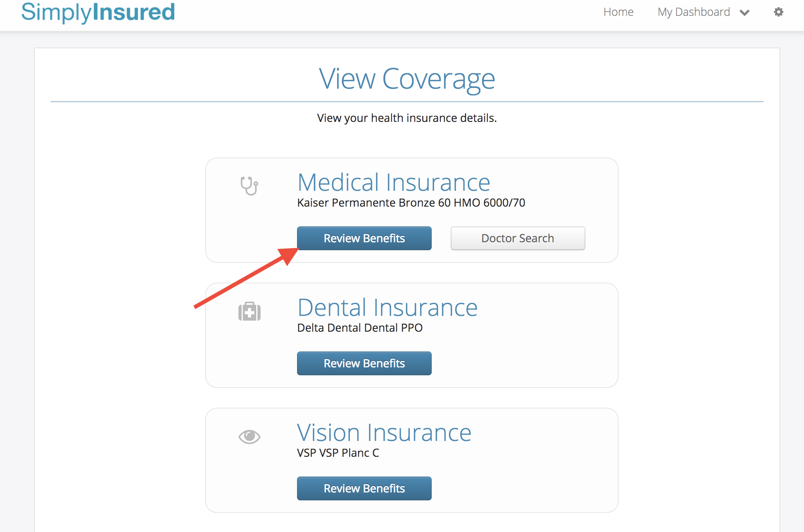Image resolution: width=804 pixels, height=532 pixels.
Task: Click the Dental Insurance heading
Action: pyautogui.click(x=387, y=307)
